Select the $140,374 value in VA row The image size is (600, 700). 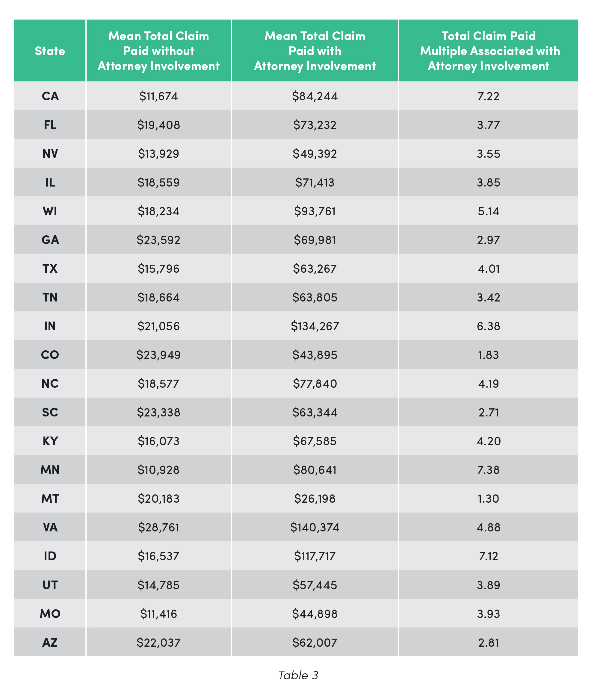click(315, 527)
